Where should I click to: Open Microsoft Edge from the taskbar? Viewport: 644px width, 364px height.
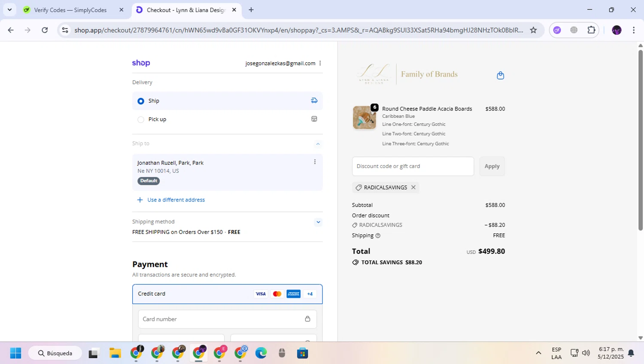point(261,353)
